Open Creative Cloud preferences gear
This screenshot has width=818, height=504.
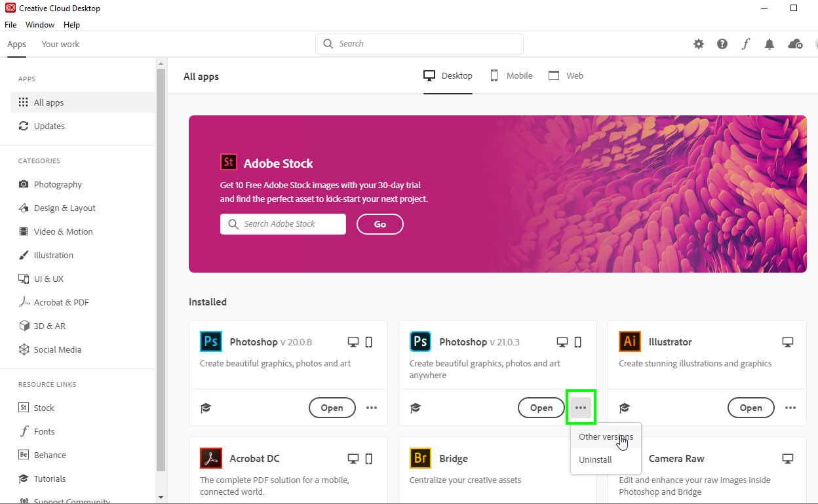click(698, 44)
